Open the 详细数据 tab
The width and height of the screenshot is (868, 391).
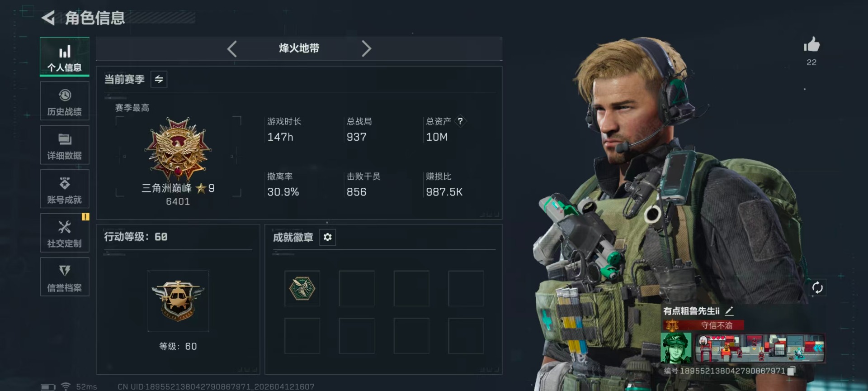[65, 145]
